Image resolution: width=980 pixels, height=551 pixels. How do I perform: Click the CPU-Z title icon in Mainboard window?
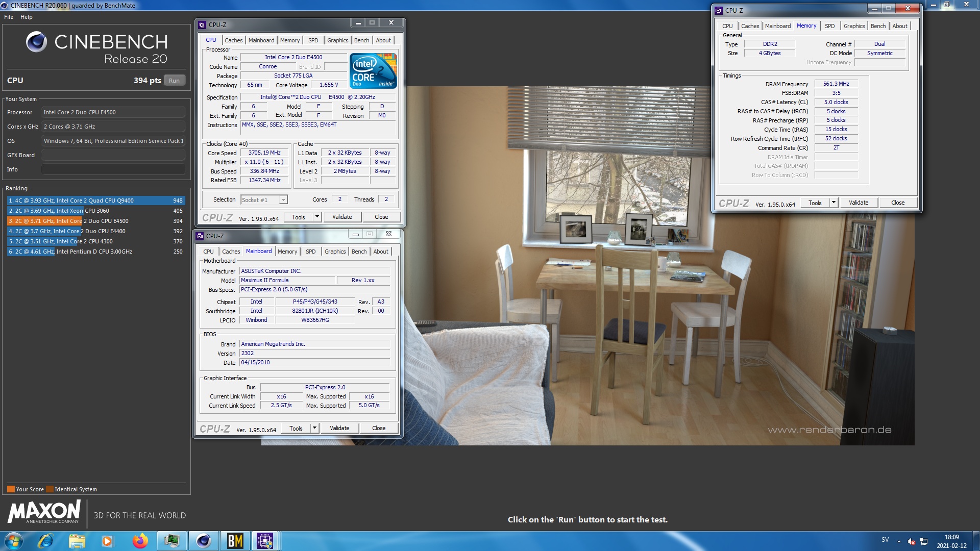click(x=200, y=236)
